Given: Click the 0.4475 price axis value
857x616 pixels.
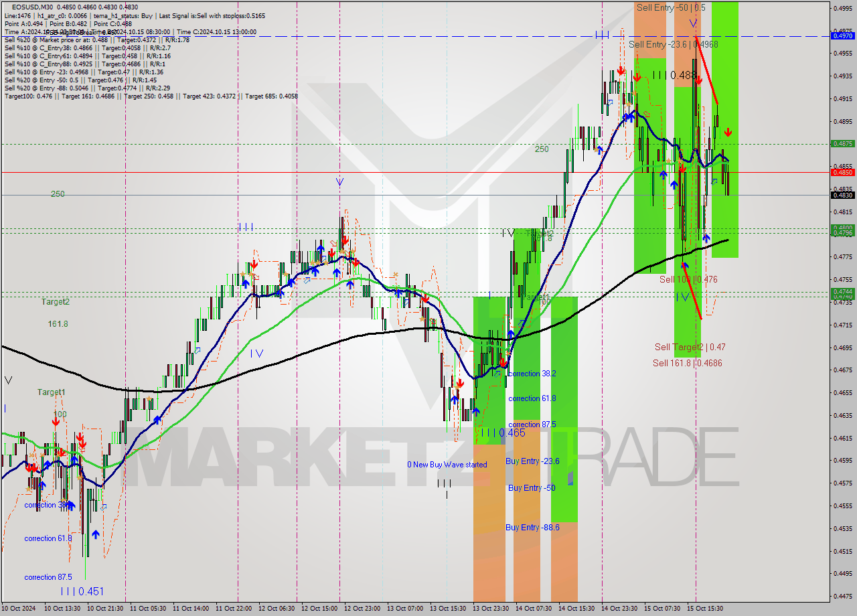Looking at the screenshot, I should click(x=842, y=596).
